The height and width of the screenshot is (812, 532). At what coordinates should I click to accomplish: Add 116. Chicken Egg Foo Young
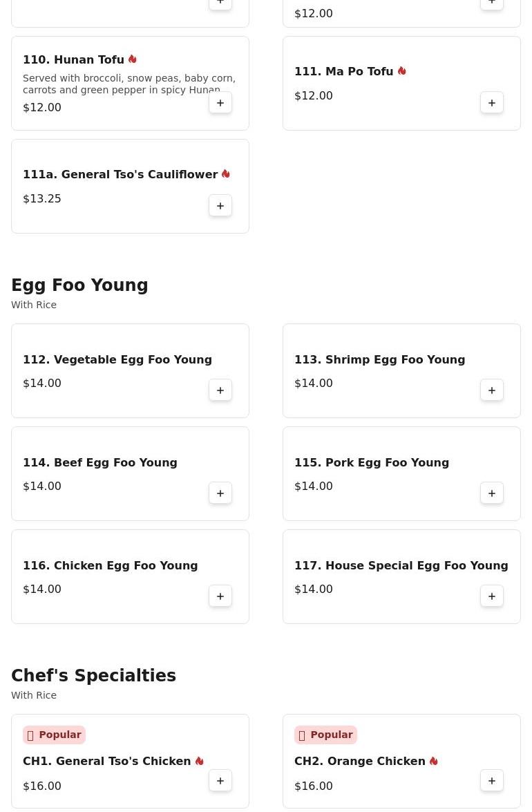click(220, 596)
